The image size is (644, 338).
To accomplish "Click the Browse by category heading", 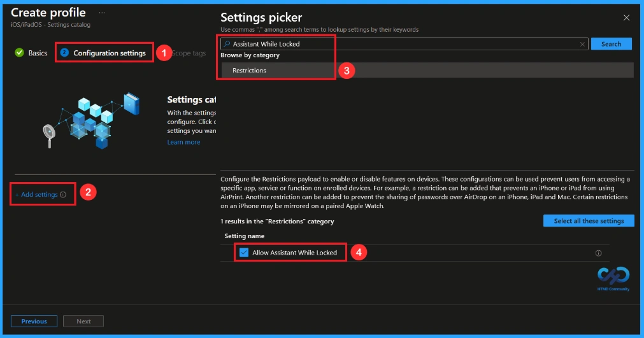I will [250, 55].
